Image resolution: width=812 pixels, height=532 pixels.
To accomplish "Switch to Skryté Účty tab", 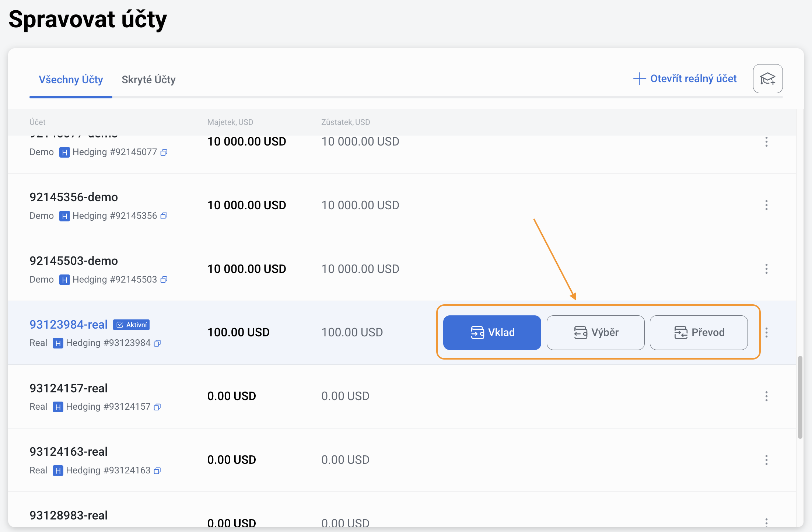I will [148, 80].
